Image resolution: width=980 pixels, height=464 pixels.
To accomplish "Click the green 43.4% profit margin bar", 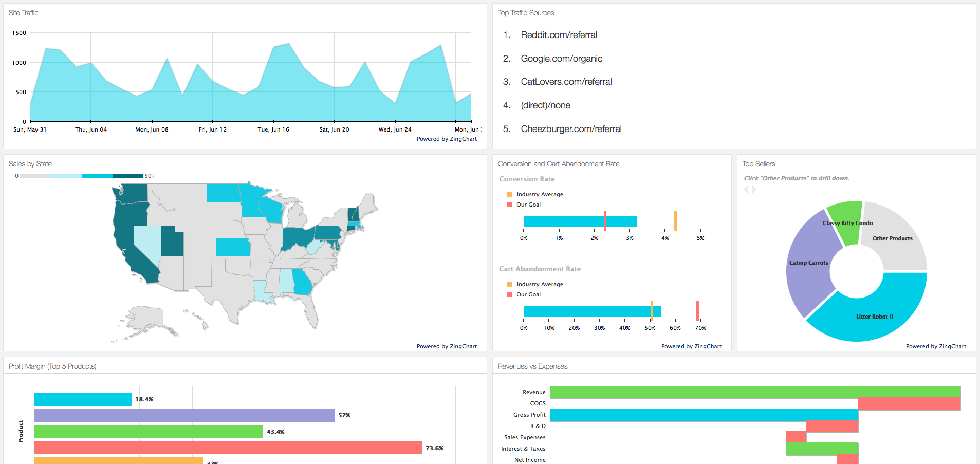I will [x=149, y=432].
